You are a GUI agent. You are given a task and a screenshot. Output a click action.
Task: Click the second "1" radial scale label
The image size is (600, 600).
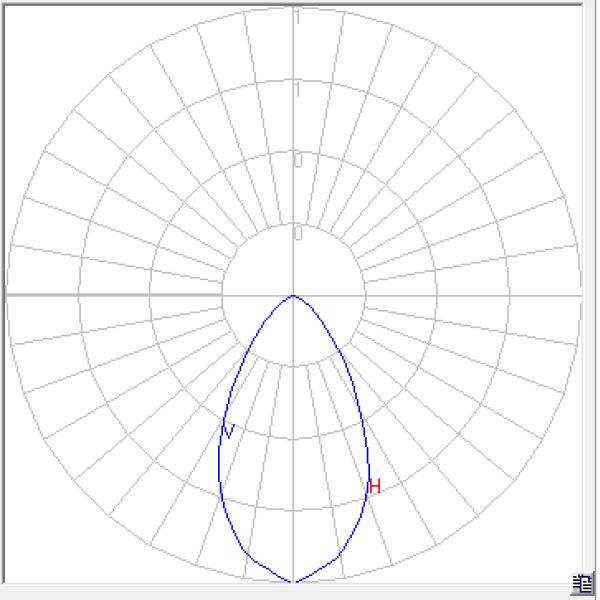(x=296, y=90)
